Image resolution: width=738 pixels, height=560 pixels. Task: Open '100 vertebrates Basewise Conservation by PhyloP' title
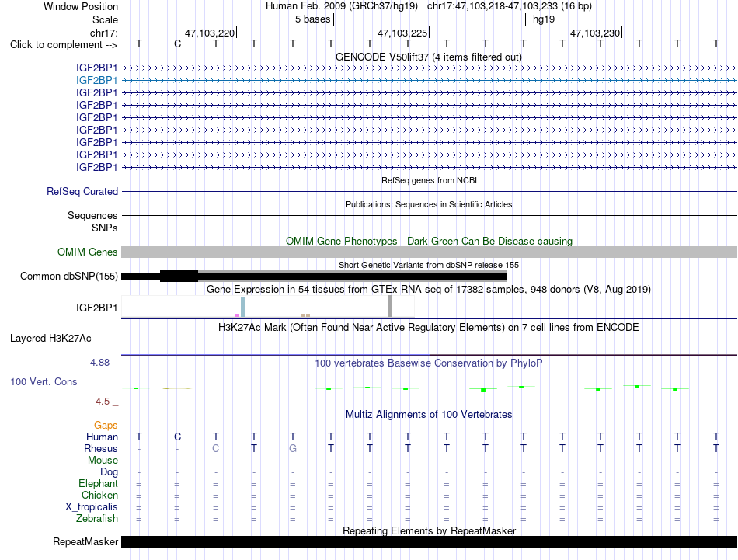click(428, 363)
